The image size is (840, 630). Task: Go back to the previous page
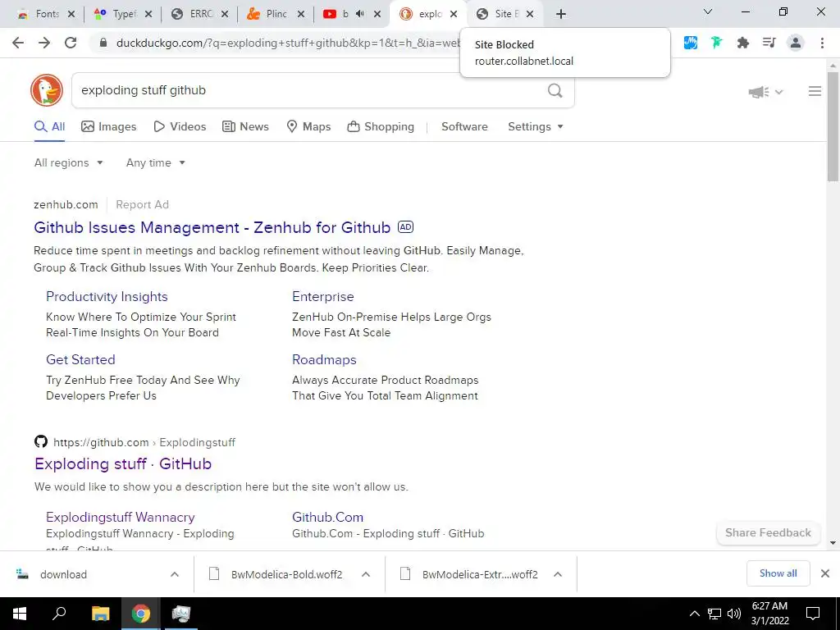(x=18, y=43)
